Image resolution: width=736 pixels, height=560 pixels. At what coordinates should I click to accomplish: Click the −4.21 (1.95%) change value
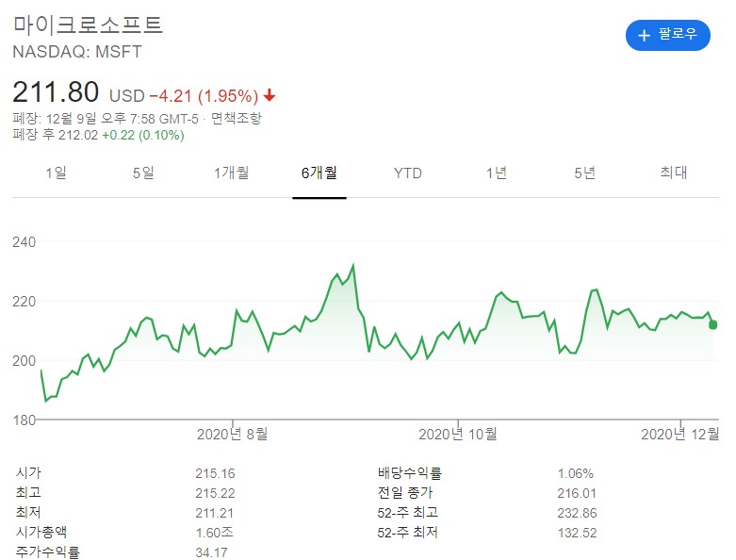coord(204,96)
